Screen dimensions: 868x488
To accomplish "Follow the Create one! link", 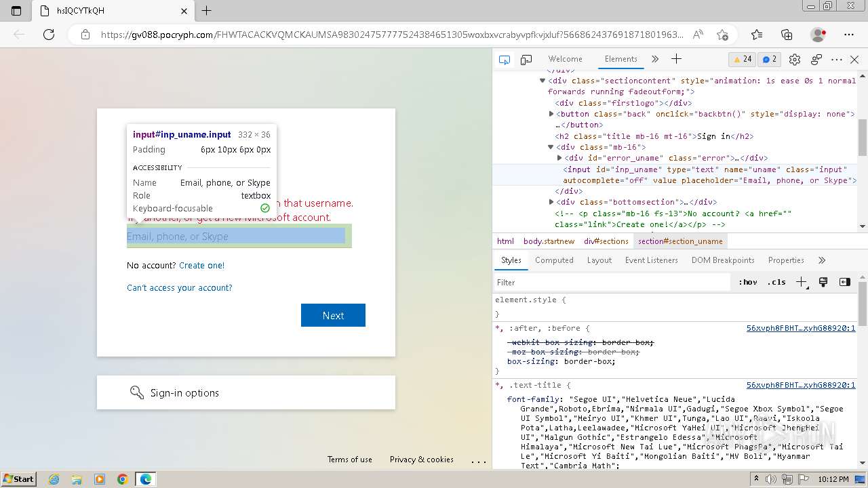I will tap(201, 265).
